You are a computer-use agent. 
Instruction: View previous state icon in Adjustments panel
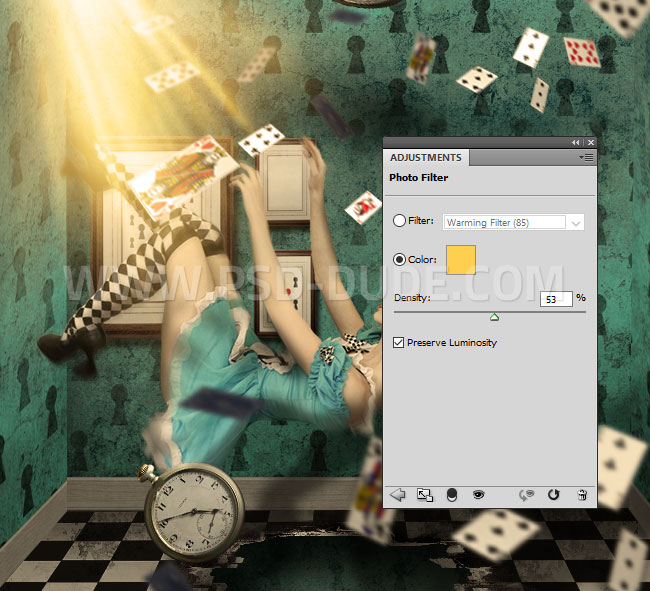point(527,495)
